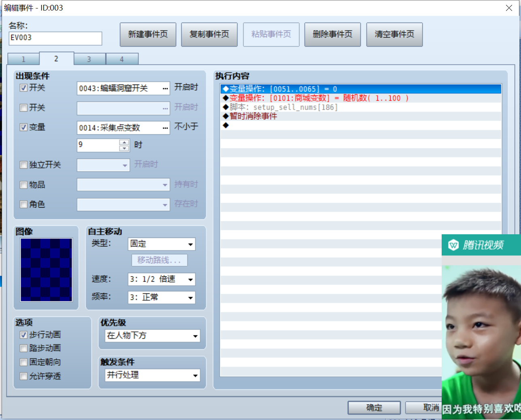This screenshot has width=521, height=420.
Task: Open the 物品 dropdown
Action: [x=123, y=185]
